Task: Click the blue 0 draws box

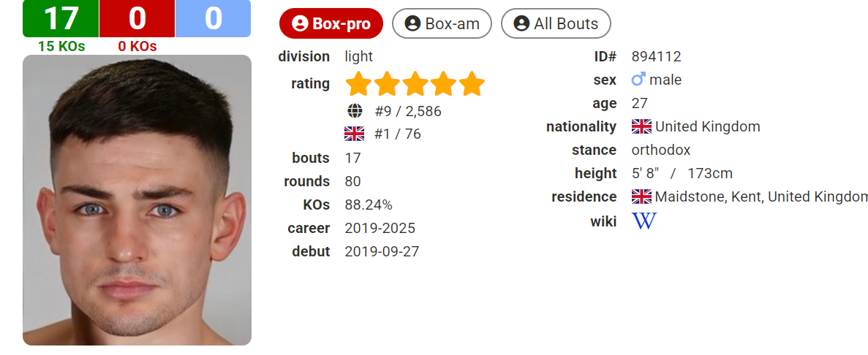Action: pos(213,18)
